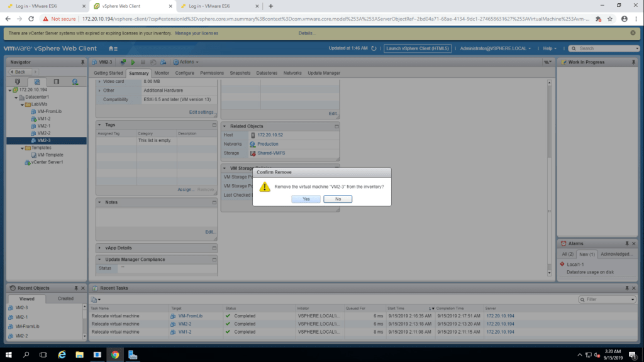
Task: Pin the Navigator panel
Action: [82, 62]
